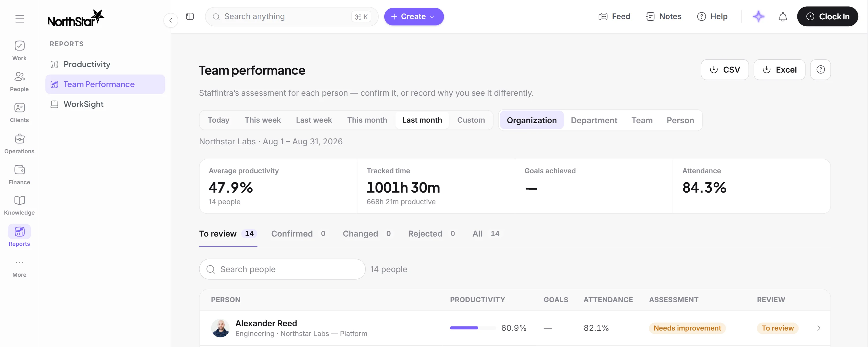Switch scope to Person
This screenshot has height=347, width=868.
[x=680, y=120]
